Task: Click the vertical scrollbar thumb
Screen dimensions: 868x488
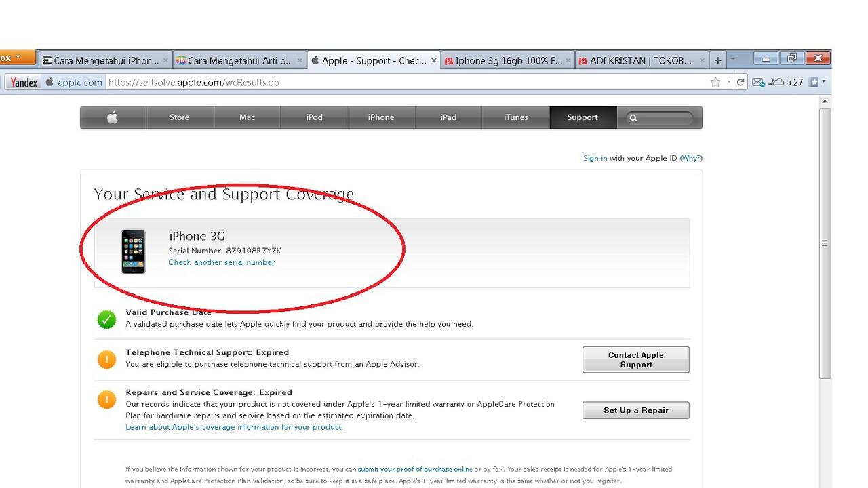Action: click(x=825, y=243)
